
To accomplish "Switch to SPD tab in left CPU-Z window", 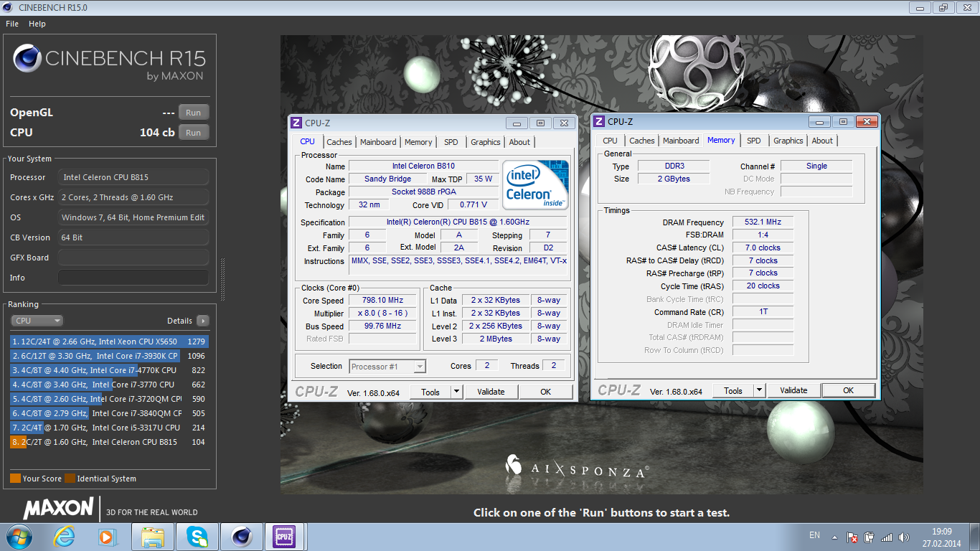I will [x=451, y=142].
